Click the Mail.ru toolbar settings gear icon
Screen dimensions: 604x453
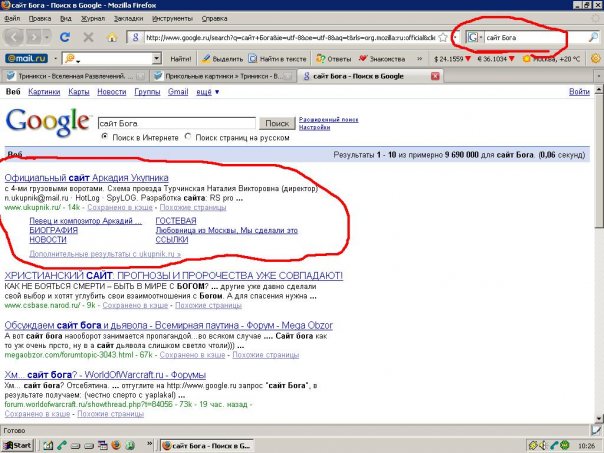point(596,59)
